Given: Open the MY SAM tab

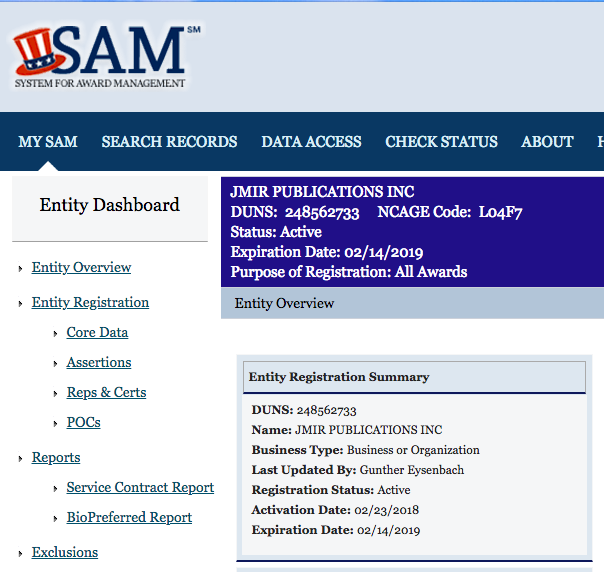Looking at the screenshot, I should (47, 142).
